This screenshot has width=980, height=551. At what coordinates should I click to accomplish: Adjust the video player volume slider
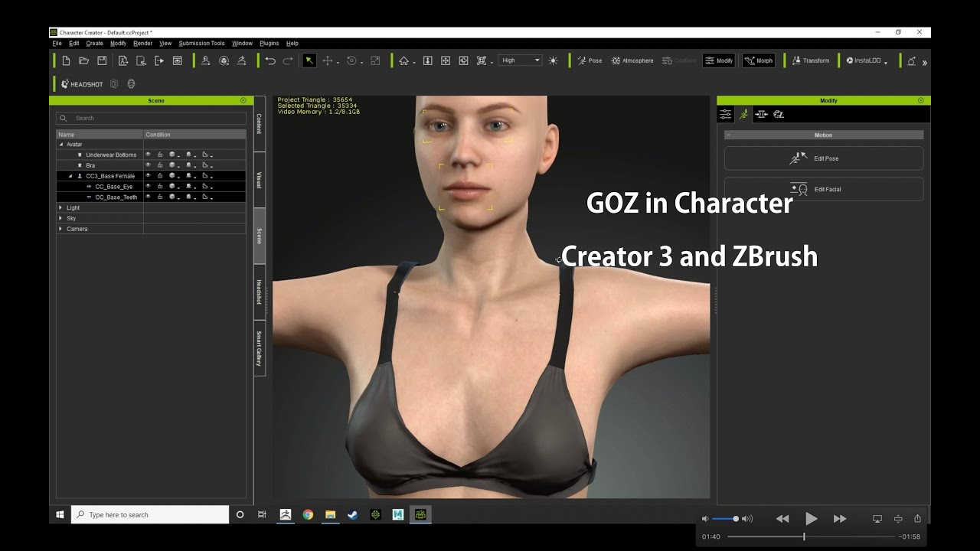[x=724, y=519]
